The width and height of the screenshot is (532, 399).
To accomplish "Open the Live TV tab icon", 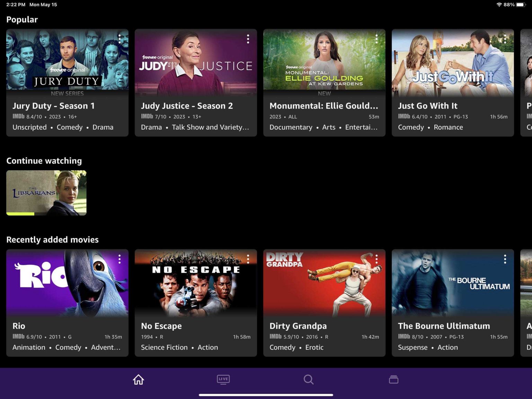I will click(223, 379).
